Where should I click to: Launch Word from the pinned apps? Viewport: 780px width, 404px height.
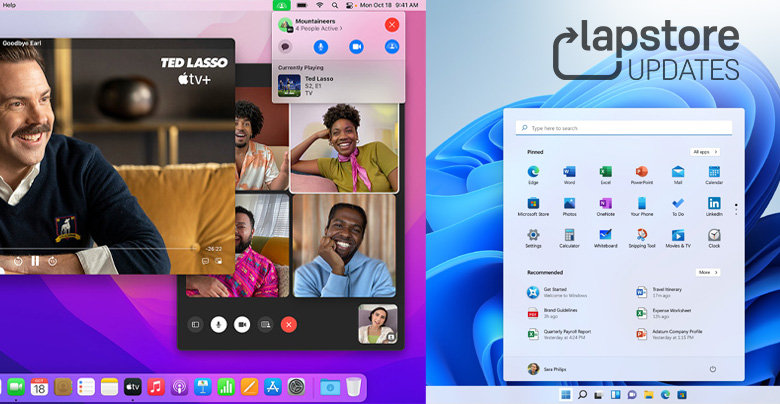click(x=569, y=175)
